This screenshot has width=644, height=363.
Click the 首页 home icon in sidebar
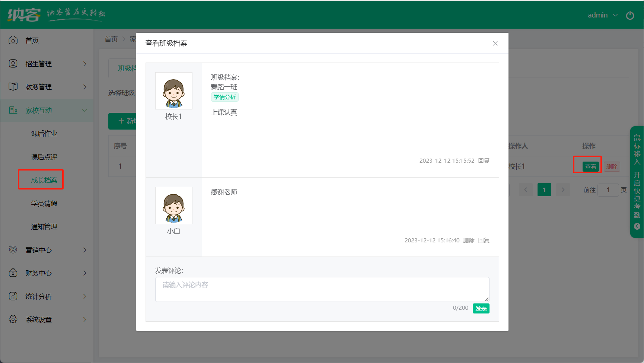click(13, 40)
